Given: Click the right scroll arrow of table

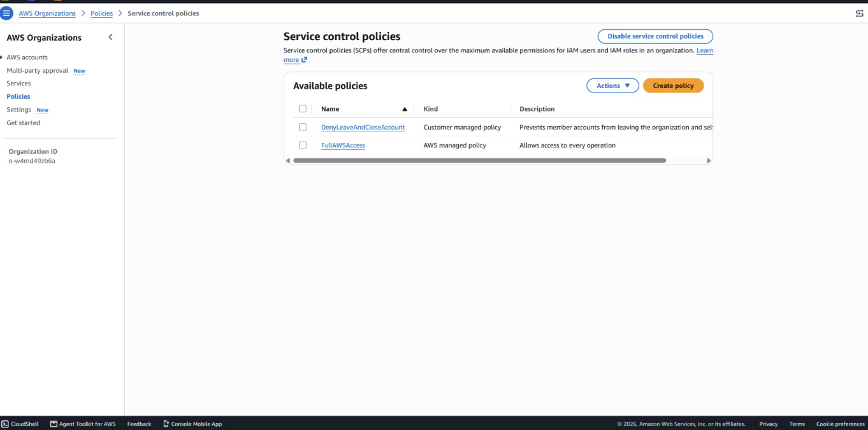Looking at the screenshot, I should coord(709,161).
